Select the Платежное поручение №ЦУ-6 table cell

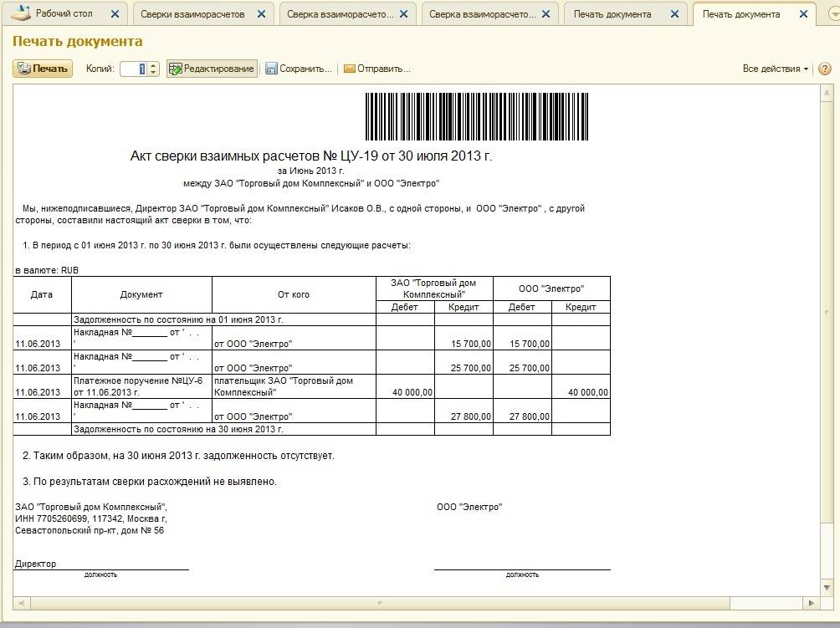[141, 386]
